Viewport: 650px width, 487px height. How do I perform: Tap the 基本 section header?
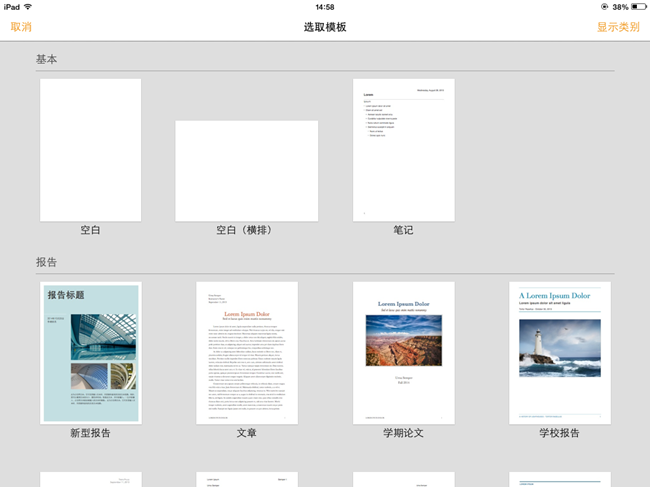pos(47,60)
